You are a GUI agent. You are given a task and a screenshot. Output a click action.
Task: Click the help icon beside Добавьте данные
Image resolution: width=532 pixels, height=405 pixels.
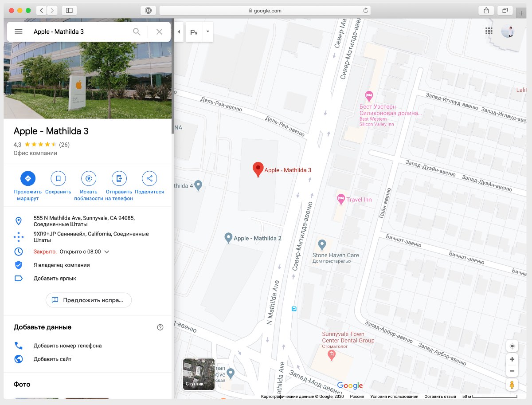160,327
